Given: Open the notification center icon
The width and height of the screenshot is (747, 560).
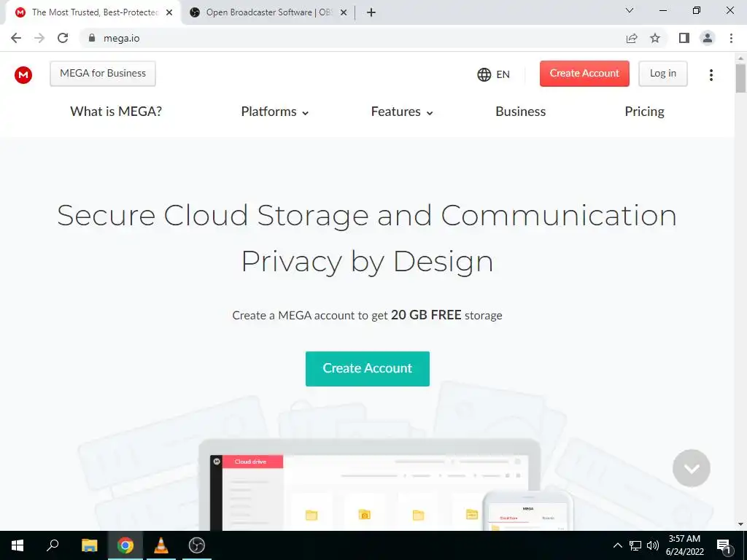Looking at the screenshot, I should point(724,545).
